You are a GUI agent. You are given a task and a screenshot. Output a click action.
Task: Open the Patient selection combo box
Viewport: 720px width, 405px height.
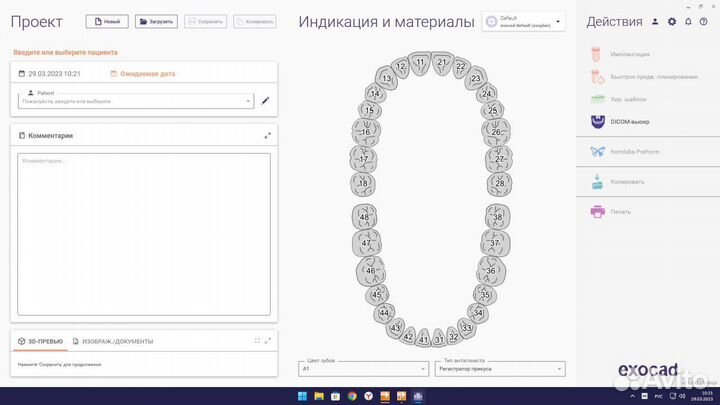136,101
